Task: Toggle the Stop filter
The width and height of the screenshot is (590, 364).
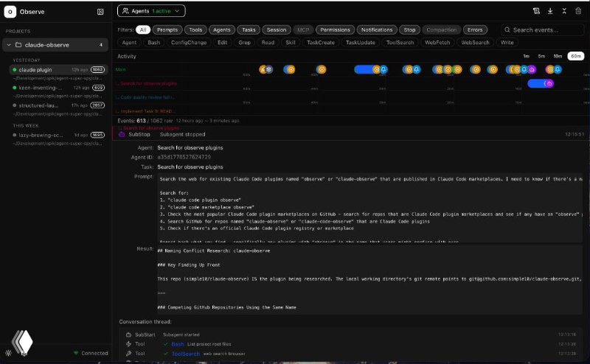Action: [409, 29]
